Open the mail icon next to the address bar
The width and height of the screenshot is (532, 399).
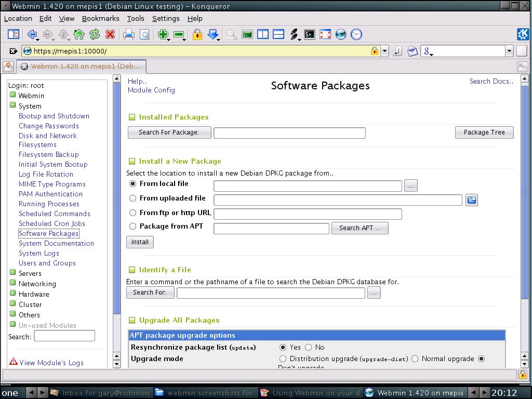[x=412, y=51]
